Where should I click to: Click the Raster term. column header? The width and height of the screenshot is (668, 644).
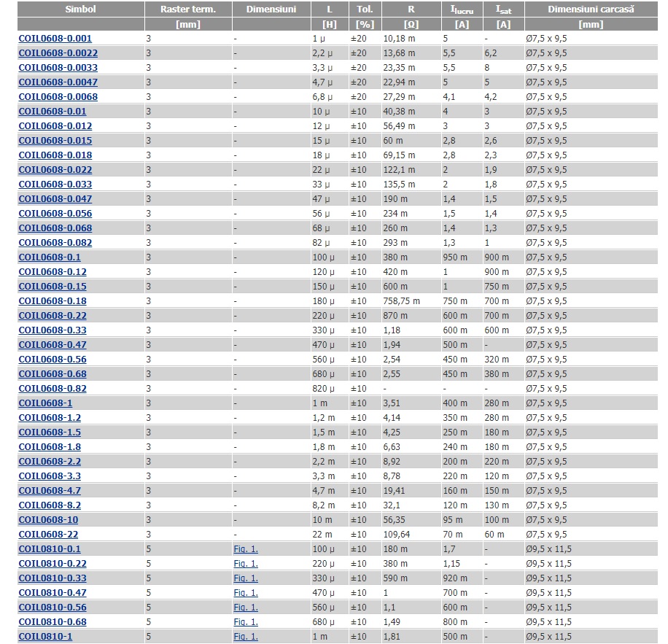coord(188,9)
